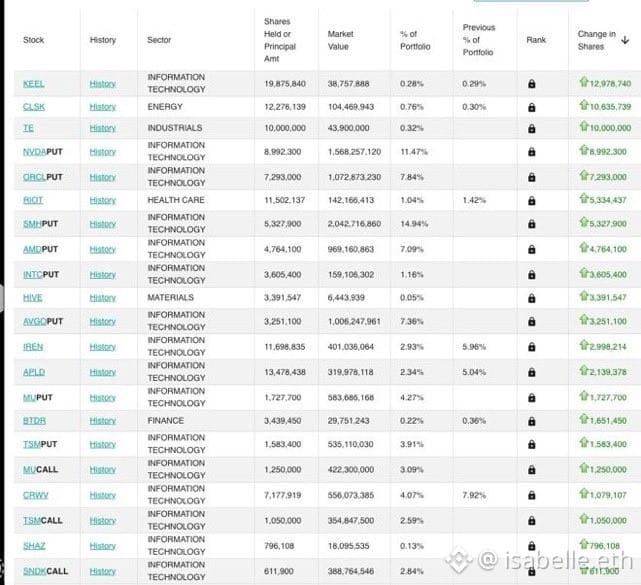
Task: Click the lock icon in HIVE row
Action: click(x=531, y=298)
